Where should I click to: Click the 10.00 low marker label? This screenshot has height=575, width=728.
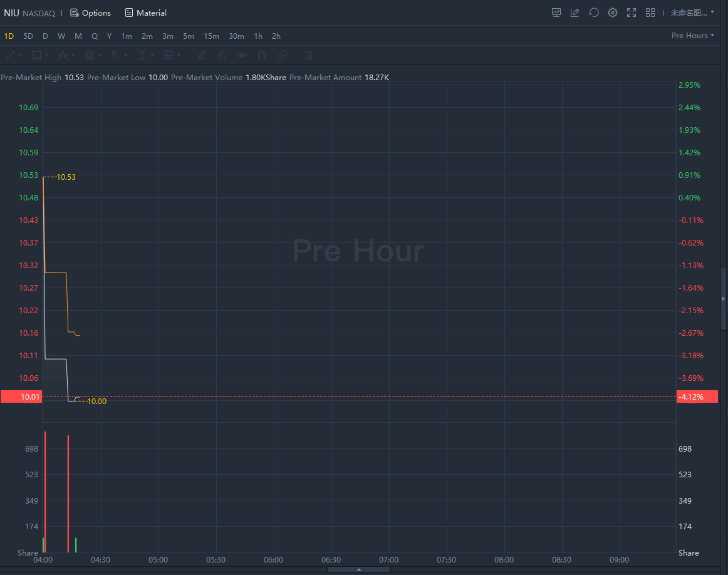click(96, 401)
